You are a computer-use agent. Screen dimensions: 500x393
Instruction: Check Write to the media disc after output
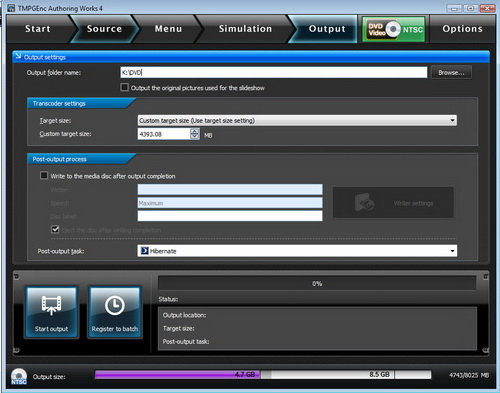(44, 175)
